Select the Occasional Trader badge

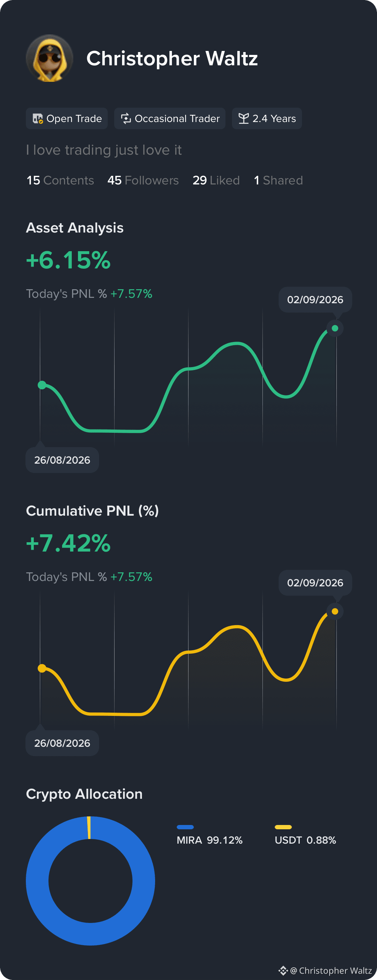coord(170,119)
